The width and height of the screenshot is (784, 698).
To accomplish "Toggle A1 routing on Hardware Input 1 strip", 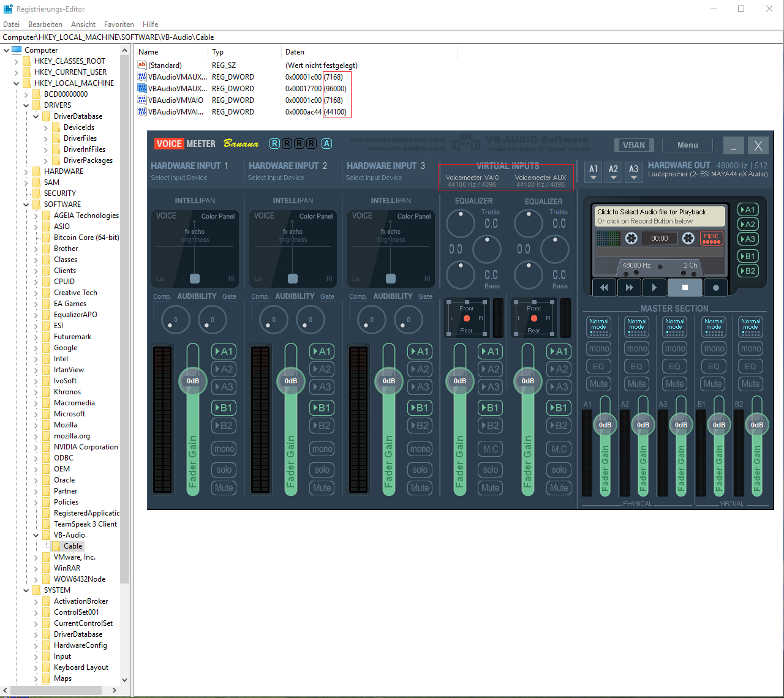I will pos(224,351).
